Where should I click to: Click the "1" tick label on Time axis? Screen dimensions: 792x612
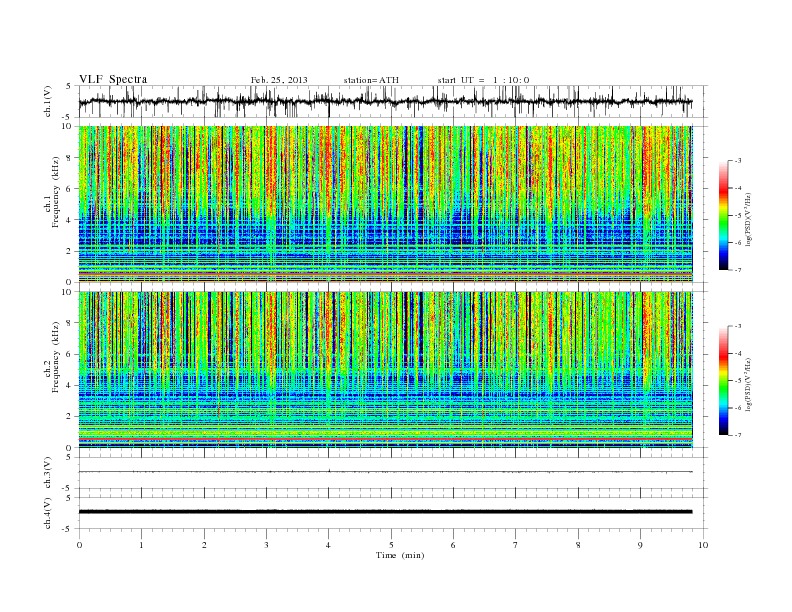coord(141,545)
